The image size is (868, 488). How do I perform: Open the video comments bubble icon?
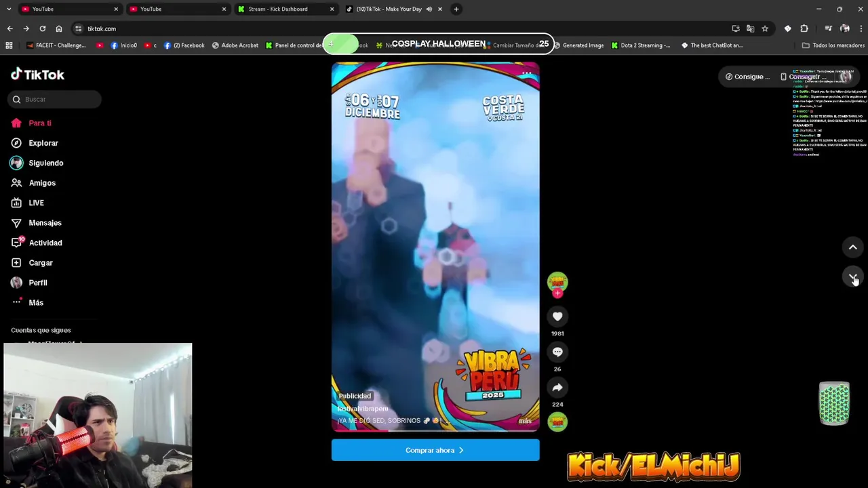557,352
